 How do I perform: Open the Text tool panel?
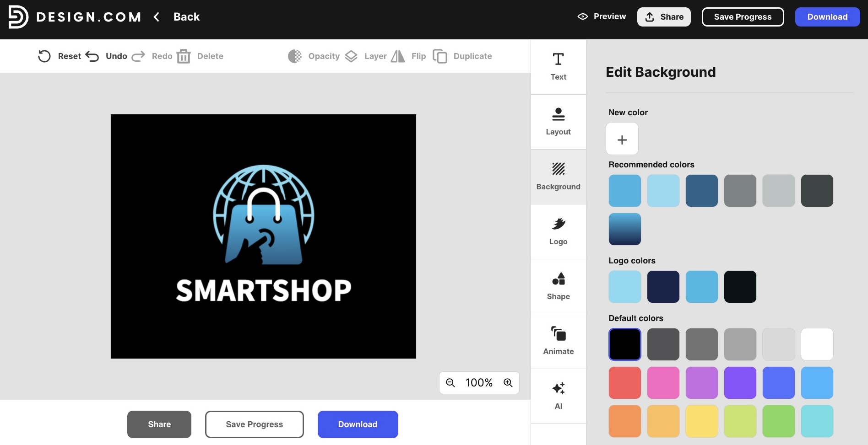558,67
